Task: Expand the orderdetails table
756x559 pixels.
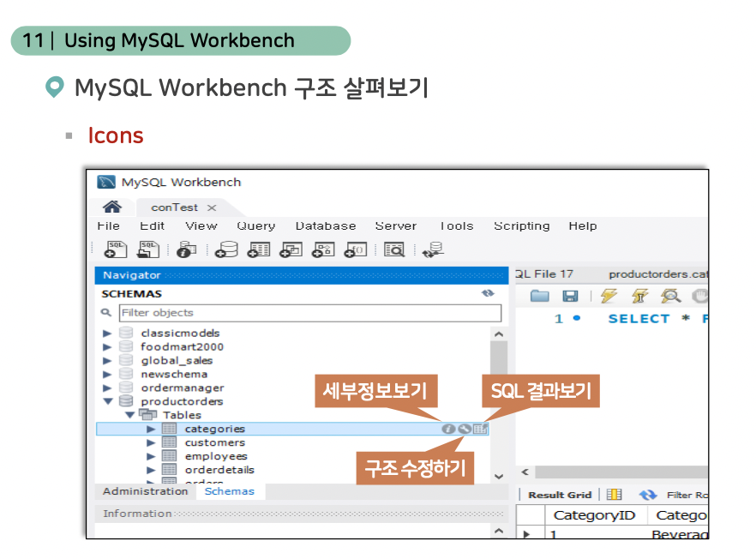Action: coord(151,470)
